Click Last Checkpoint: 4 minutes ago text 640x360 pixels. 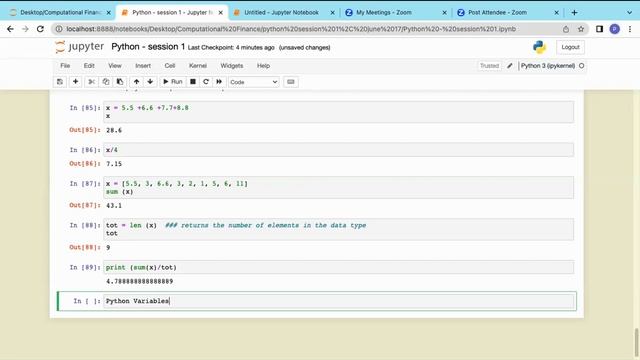[x=231, y=48]
